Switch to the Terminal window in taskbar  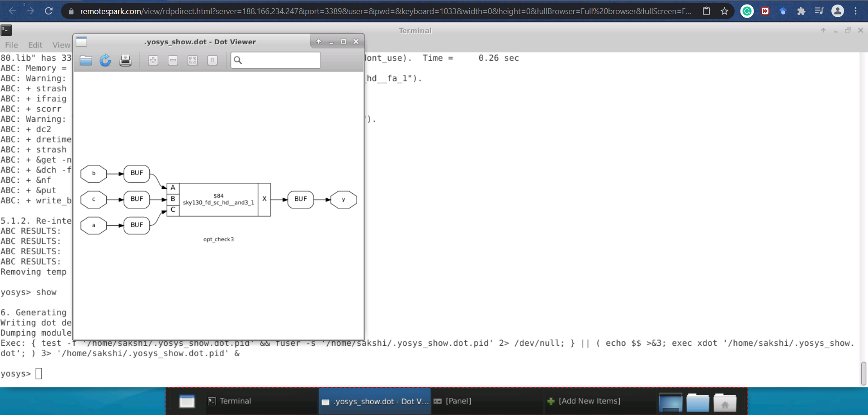235,401
